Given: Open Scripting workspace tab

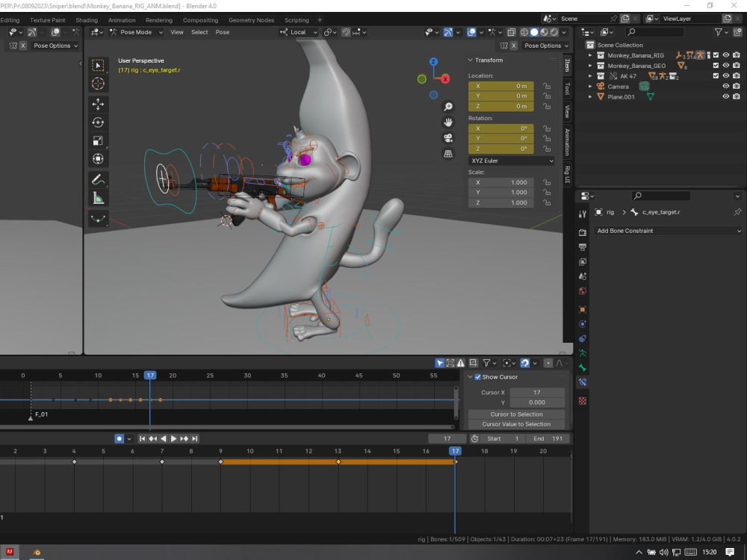Looking at the screenshot, I should tap(297, 20).
